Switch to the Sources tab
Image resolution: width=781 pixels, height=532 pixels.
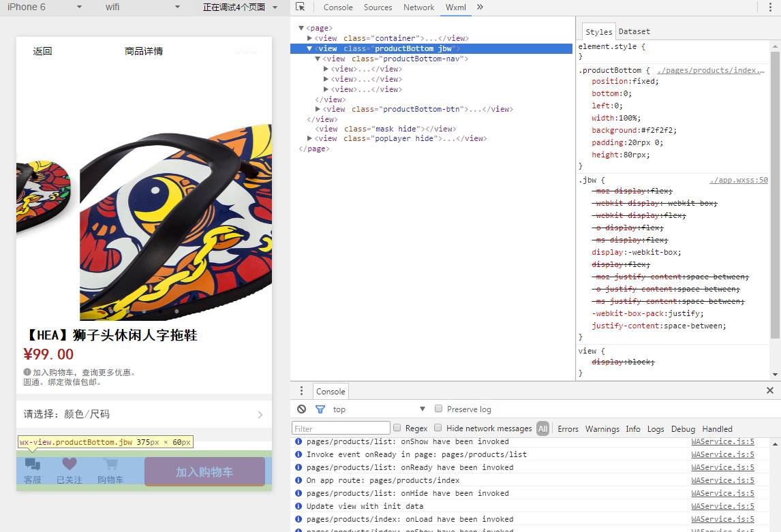click(x=378, y=7)
